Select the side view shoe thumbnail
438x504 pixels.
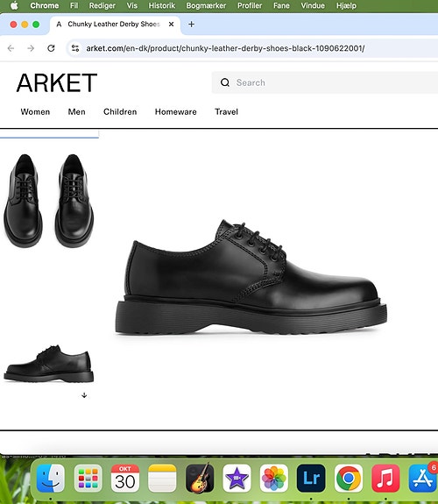[x=49, y=364]
